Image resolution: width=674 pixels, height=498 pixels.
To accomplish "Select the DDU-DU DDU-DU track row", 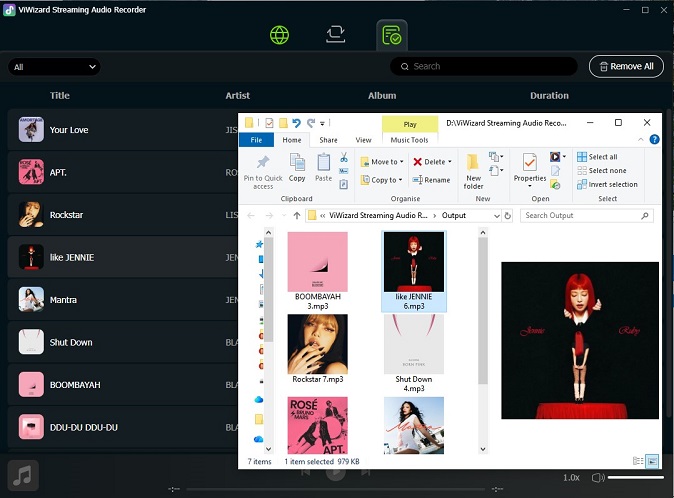I will click(x=123, y=427).
